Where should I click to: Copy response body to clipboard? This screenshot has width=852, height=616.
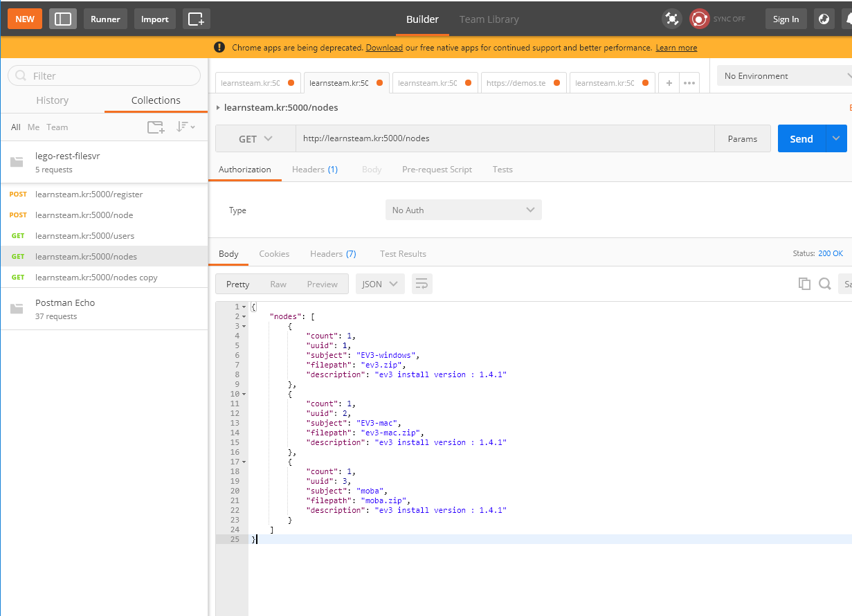click(804, 284)
